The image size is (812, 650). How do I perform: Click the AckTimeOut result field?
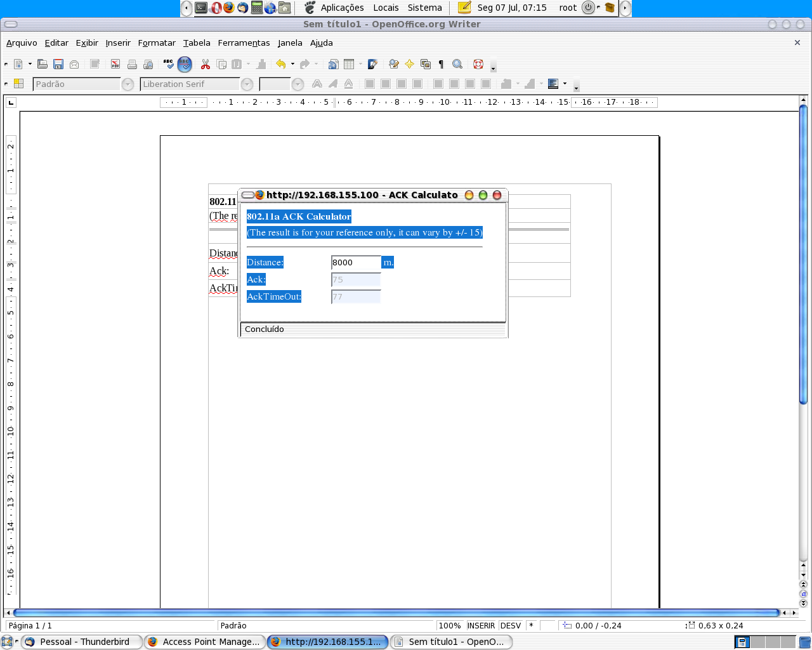356,296
